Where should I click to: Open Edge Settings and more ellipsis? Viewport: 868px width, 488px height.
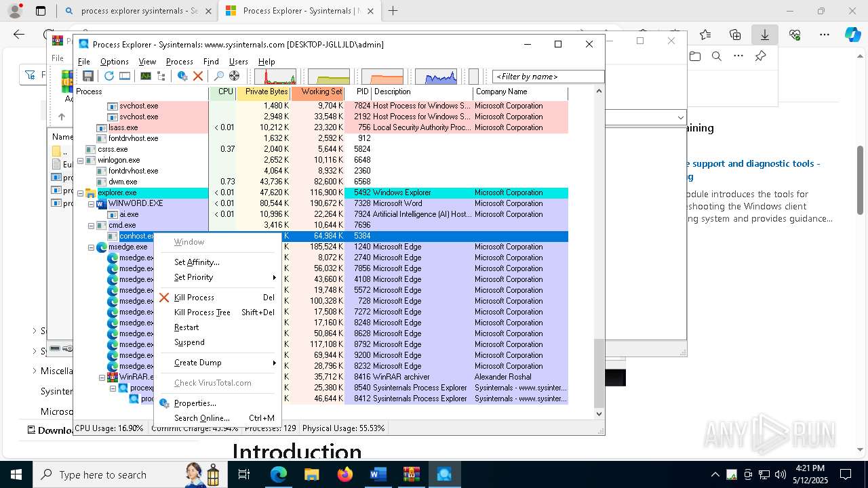pos(825,35)
